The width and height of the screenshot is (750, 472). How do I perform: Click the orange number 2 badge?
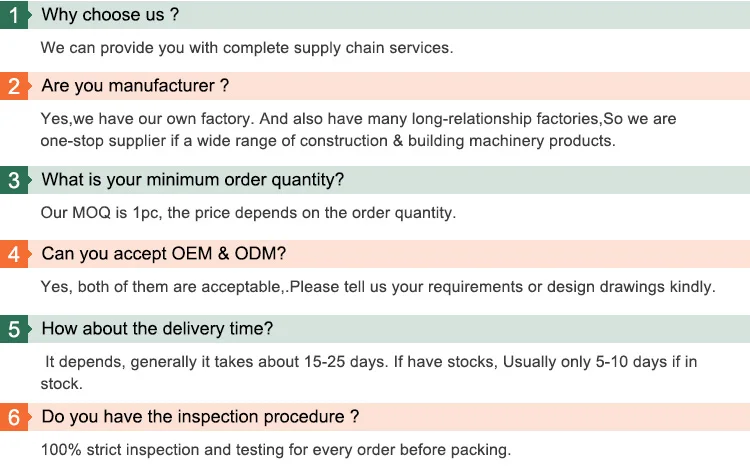pyautogui.click(x=14, y=86)
